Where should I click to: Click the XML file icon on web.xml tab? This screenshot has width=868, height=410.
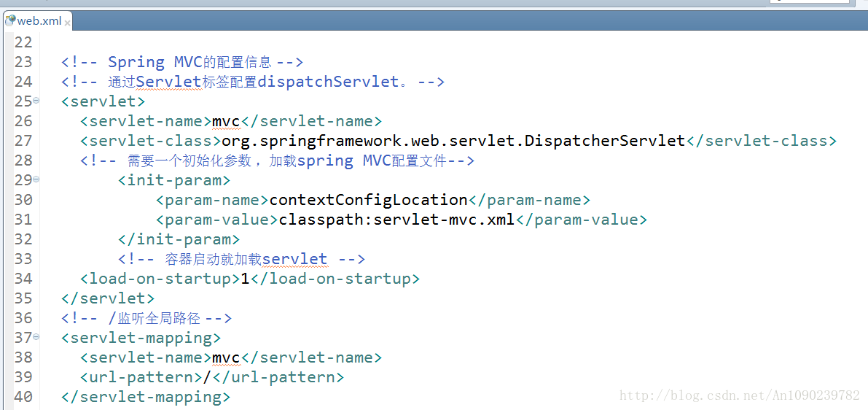click(10, 21)
